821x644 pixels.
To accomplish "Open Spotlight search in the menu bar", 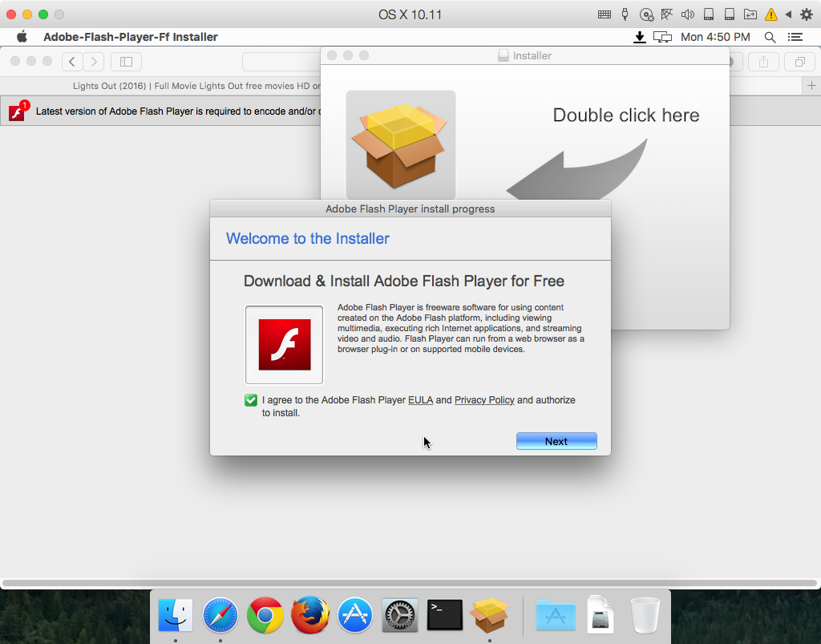I will pyautogui.click(x=770, y=37).
